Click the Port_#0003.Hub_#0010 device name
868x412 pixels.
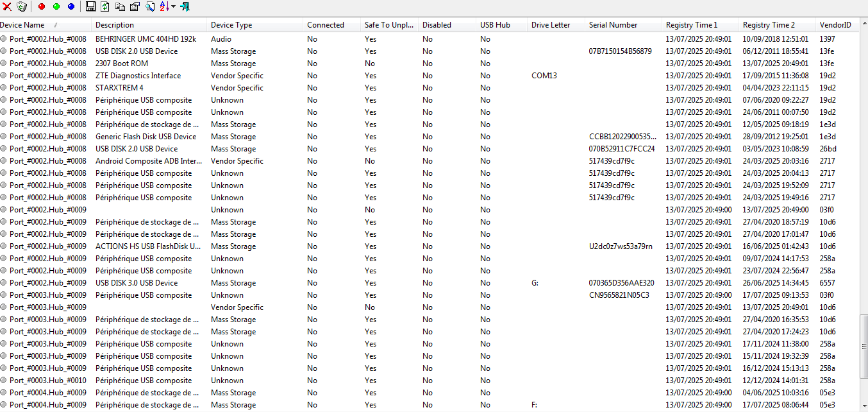[x=47, y=380]
